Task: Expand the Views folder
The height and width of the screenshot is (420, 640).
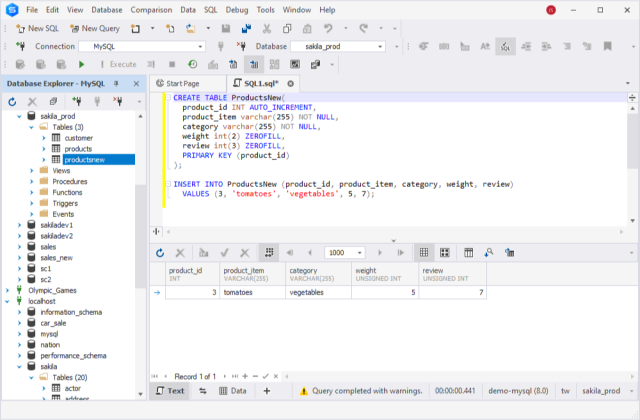Action: click(x=31, y=171)
